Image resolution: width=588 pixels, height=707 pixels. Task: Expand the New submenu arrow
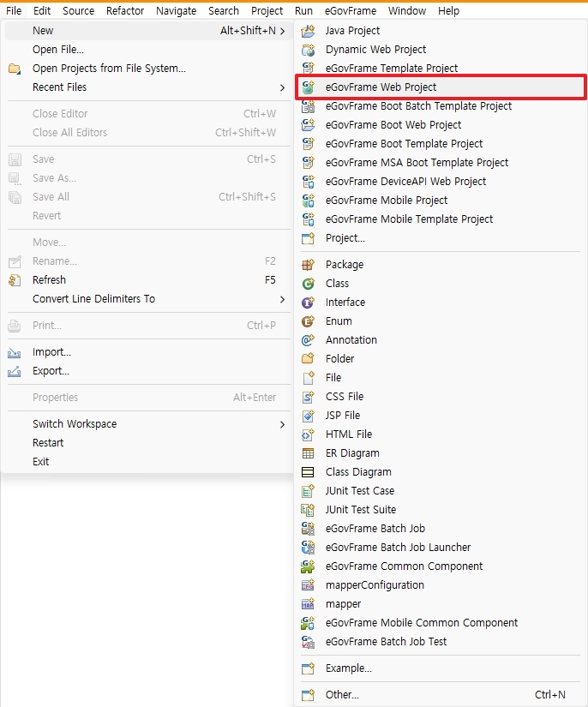283,31
